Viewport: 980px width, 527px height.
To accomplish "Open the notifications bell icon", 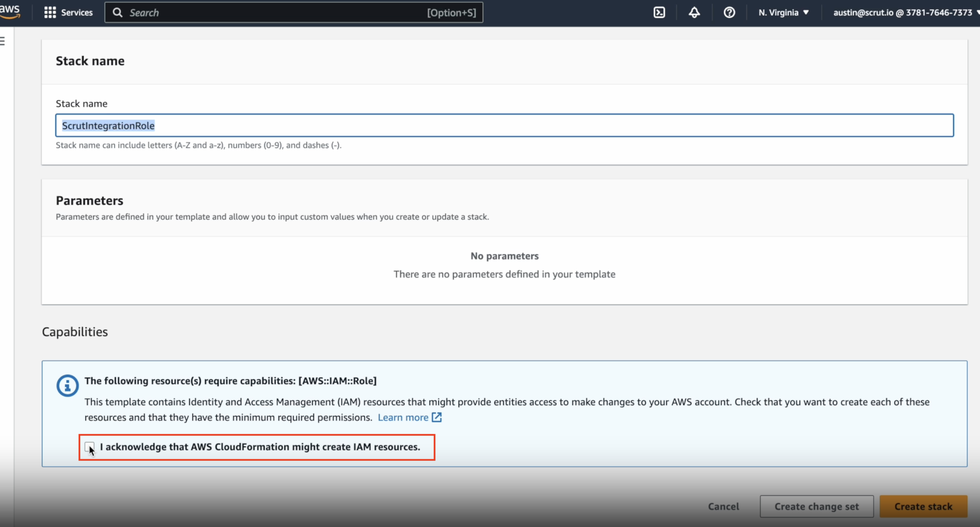I will (x=694, y=13).
